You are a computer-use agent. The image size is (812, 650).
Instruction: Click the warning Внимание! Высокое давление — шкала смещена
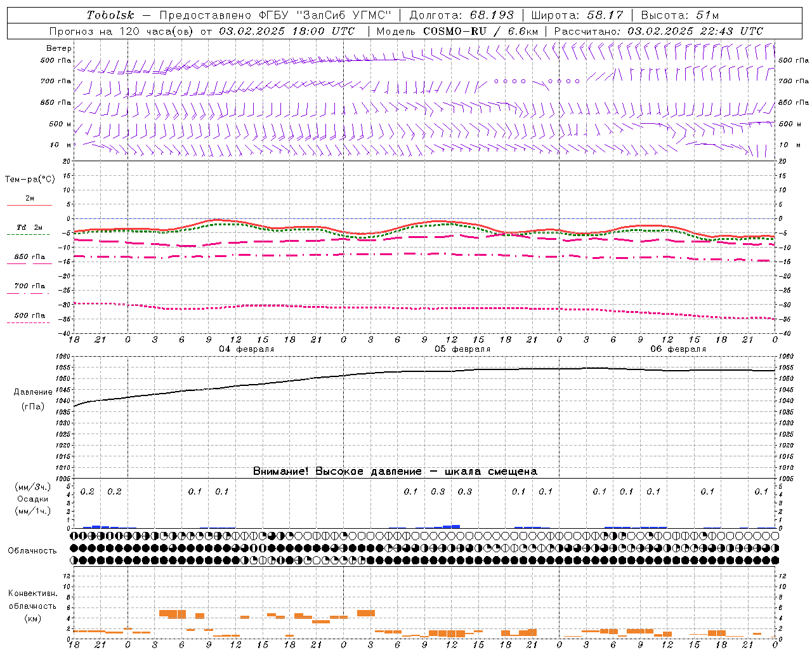click(x=395, y=471)
